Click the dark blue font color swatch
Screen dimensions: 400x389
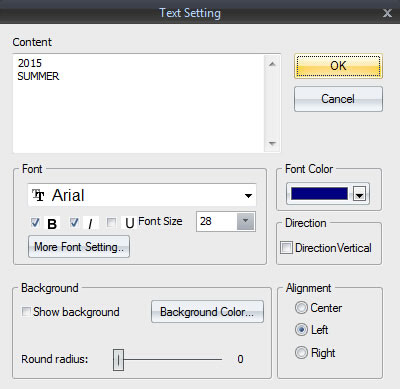point(319,194)
